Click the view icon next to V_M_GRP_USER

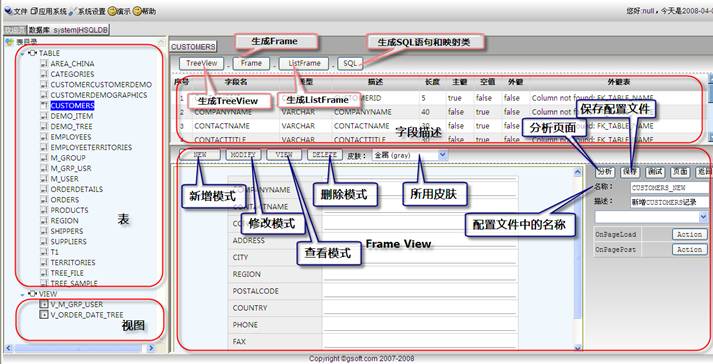tap(44, 304)
